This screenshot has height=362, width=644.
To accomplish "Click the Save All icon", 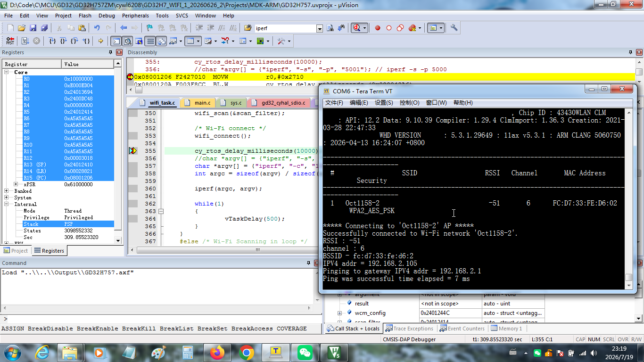I will pyautogui.click(x=44, y=28).
